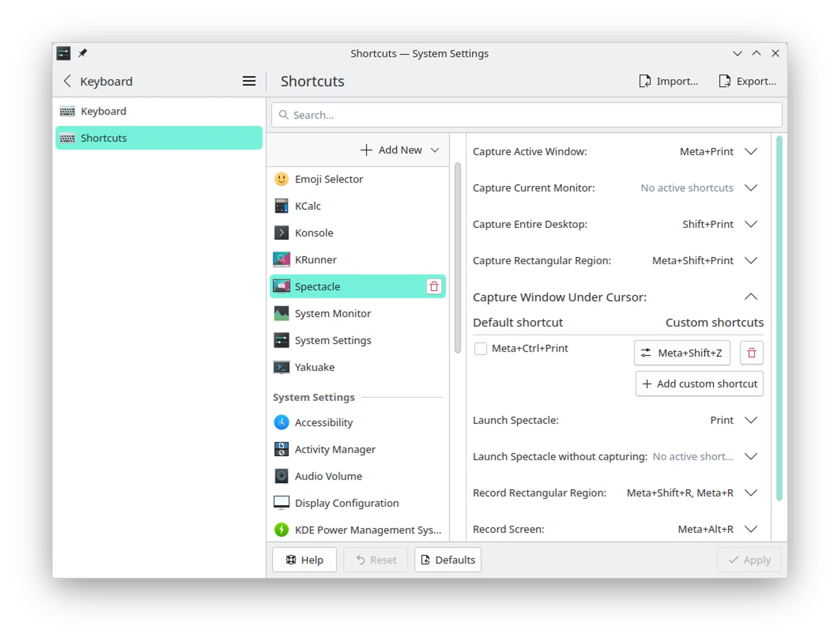Click the Defaults button
Viewport: 840px width, 640px height.
447,560
